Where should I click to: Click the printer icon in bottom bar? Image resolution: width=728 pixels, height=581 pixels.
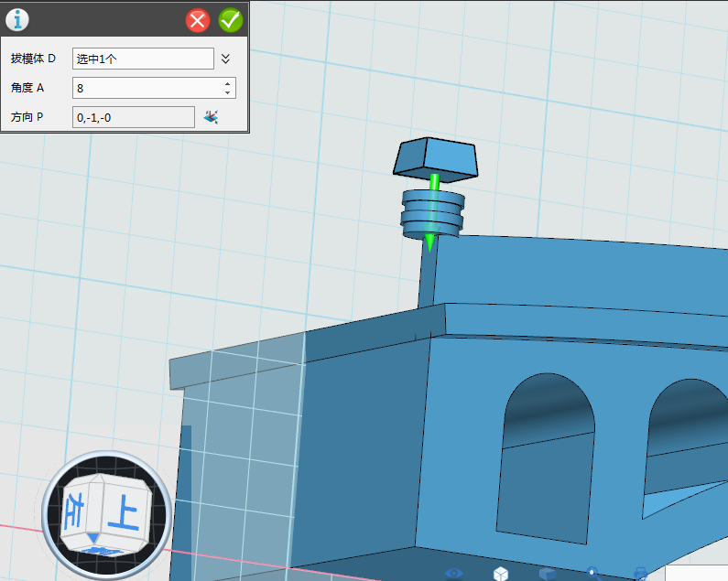[x=640, y=574]
